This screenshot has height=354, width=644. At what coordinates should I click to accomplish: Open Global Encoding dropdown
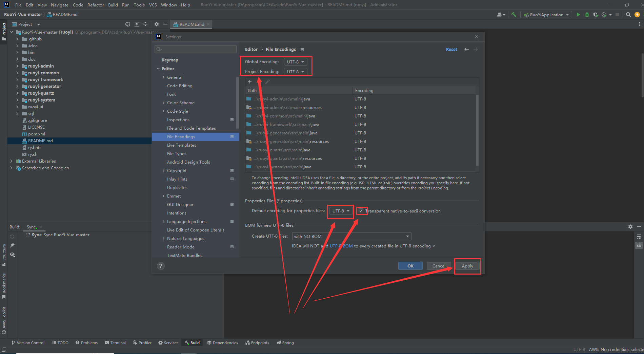pos(295,62)
